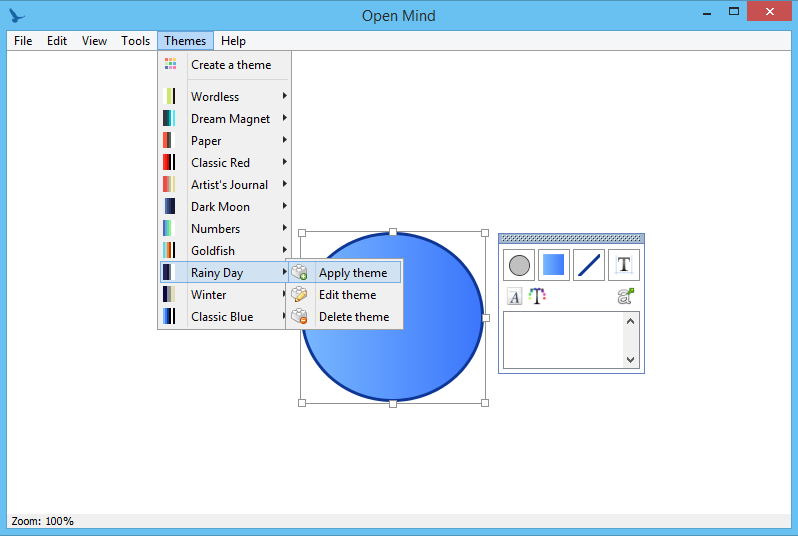Click the Paper theme color swatch
The image size is (798, 536).
pos(169,140)
